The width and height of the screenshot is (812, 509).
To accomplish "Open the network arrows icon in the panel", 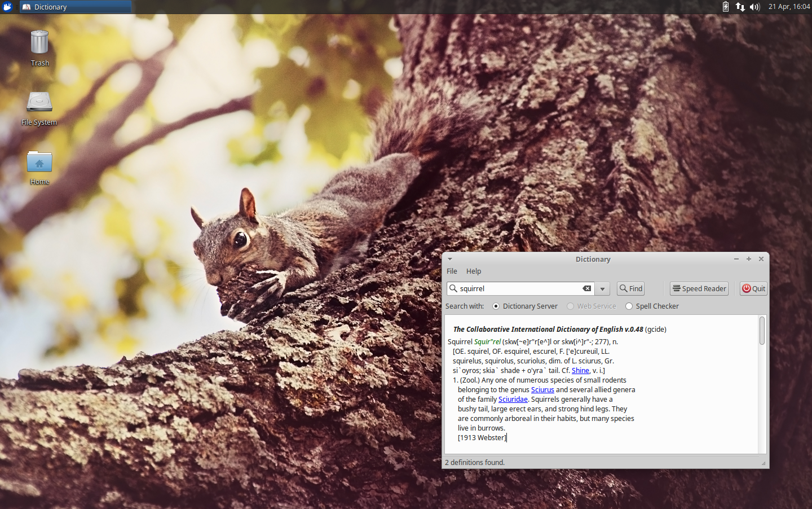I will coord(740,7).
